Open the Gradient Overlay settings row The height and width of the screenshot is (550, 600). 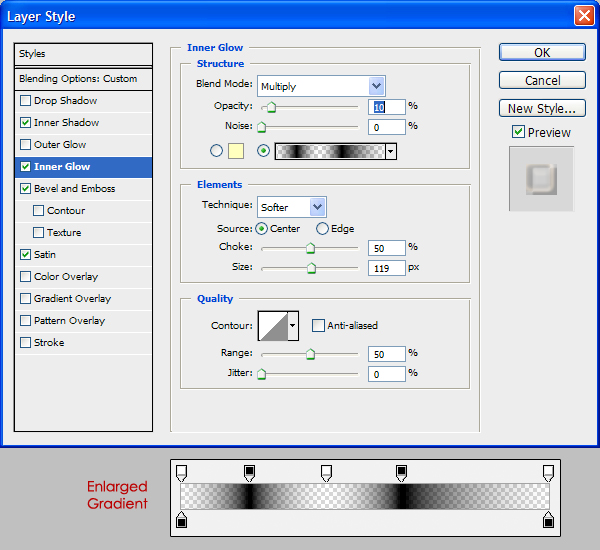pyautogui.click(x=83, y=299)
